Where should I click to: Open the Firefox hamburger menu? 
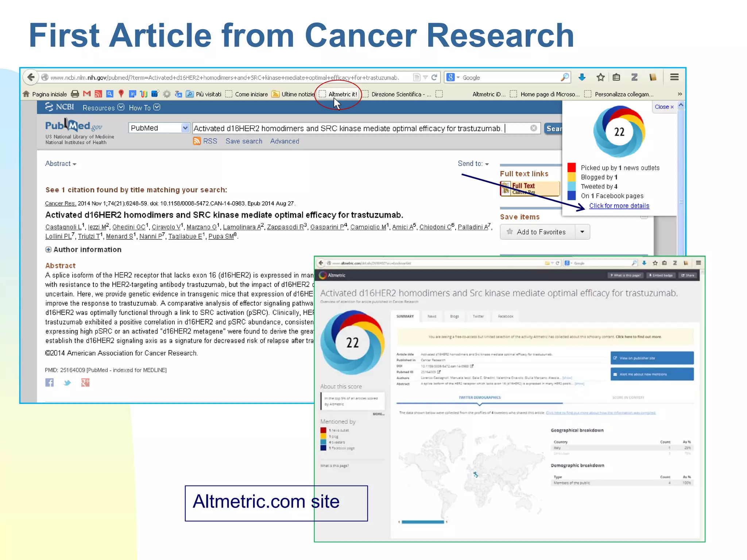[674, 77]
